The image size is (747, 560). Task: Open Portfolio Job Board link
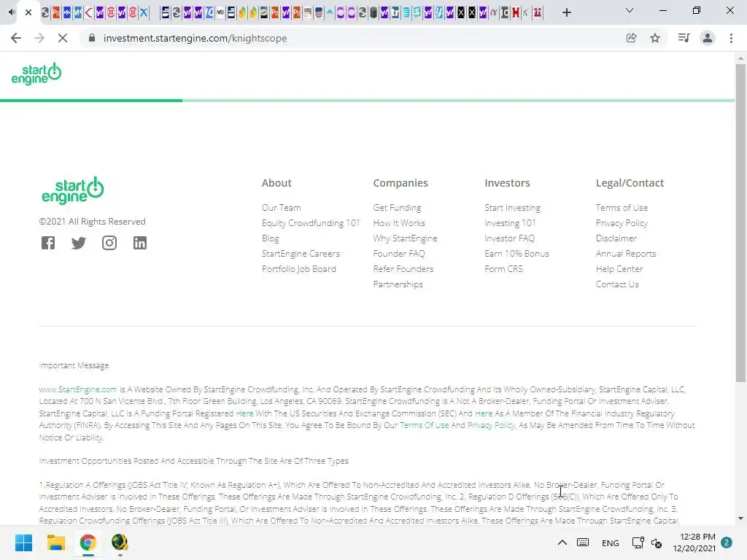tap(298, 268)
